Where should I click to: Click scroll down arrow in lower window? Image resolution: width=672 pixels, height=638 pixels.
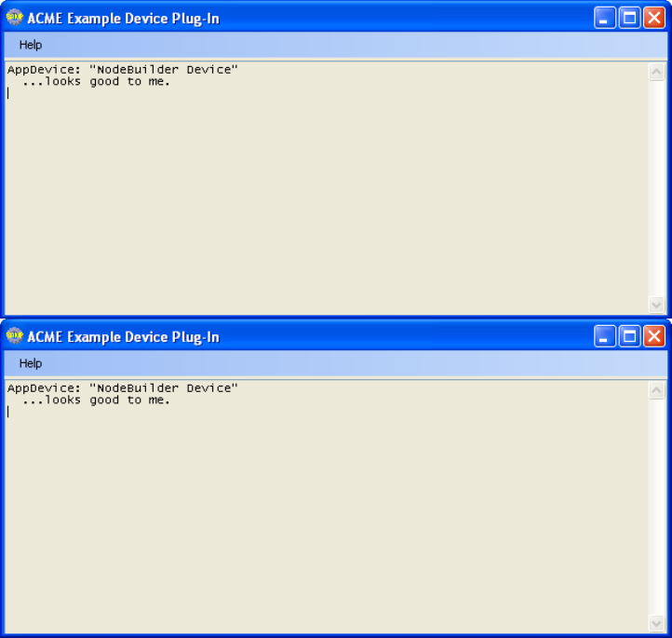pos(656,623)
